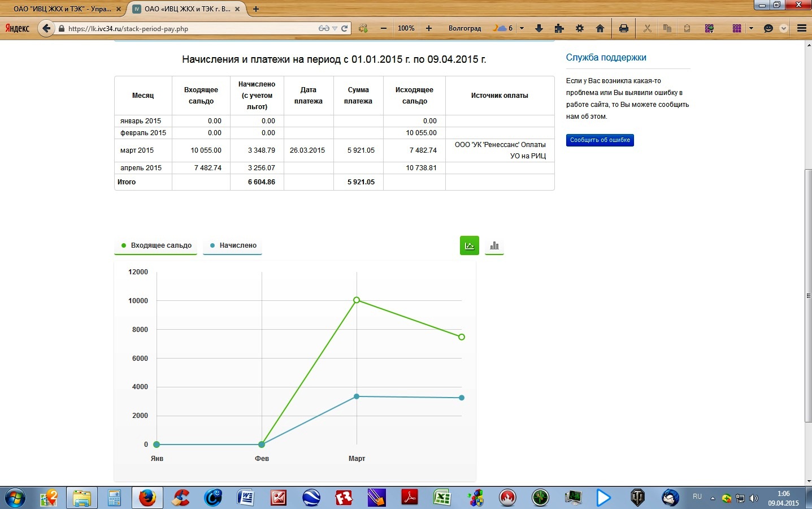Click Сообщить об ошибке button
Image resolution: width=812 pixels, height=509 pixels.
[600, 140]
